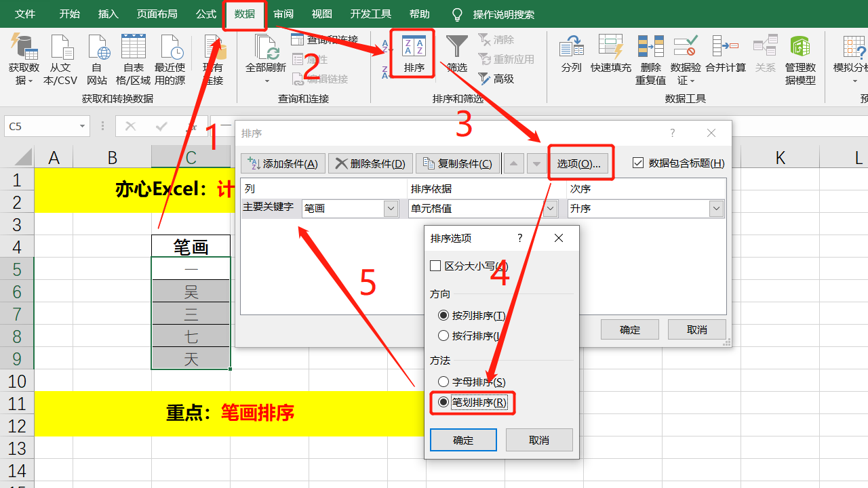
Task: Click 删除重复值 icon
Action: click(650, 46)
